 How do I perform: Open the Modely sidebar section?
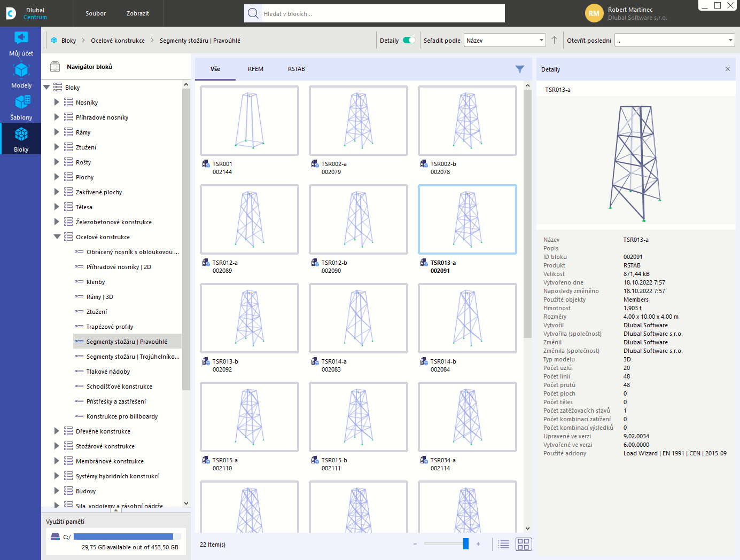point(21,75)
